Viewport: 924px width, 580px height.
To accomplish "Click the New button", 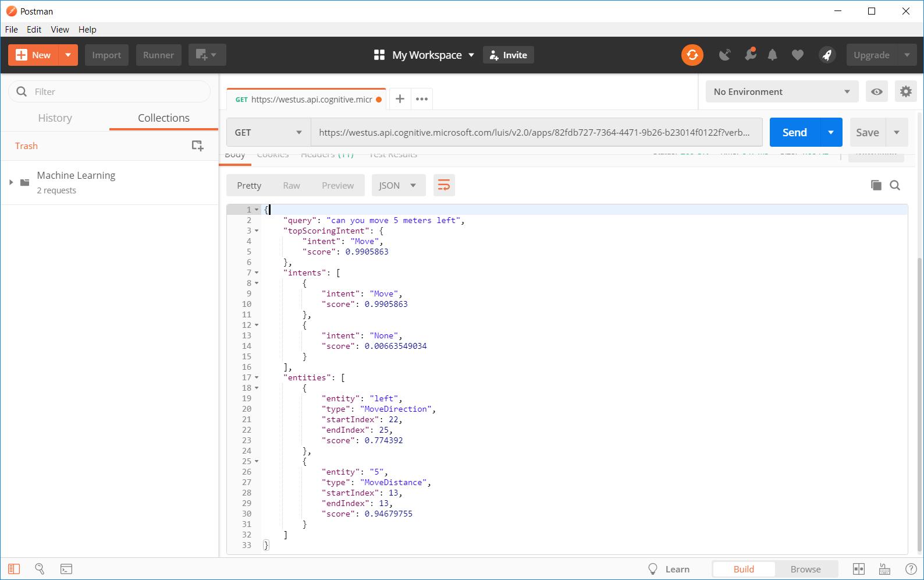I will click(x=34, y=55).
